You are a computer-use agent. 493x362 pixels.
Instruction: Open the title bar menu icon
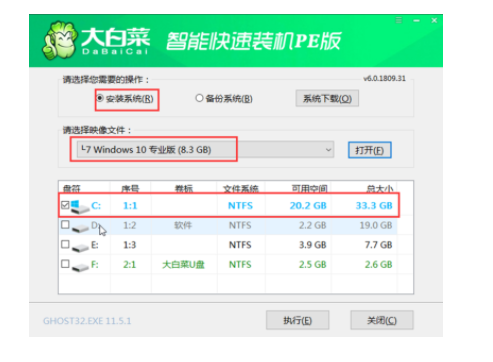pos(399,20)
